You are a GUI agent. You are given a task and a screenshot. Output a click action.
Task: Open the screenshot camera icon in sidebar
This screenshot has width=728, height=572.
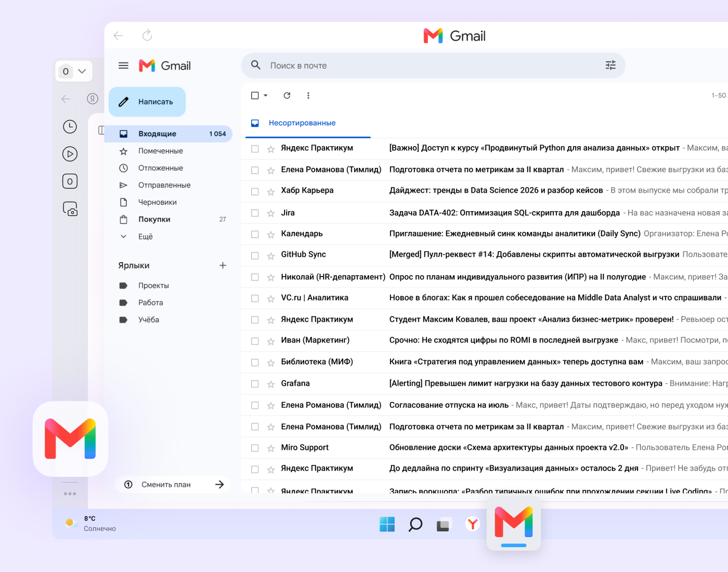(70, 209)
